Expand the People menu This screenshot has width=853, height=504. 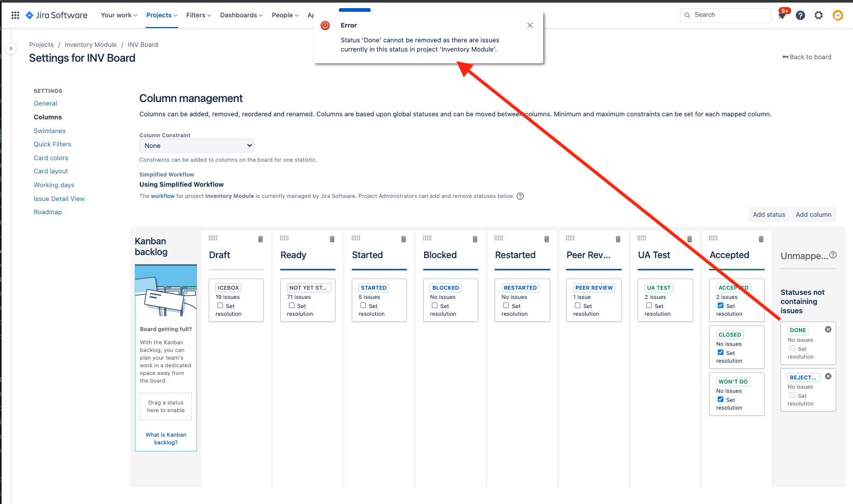pyautogui.click(x=285, y=15)
